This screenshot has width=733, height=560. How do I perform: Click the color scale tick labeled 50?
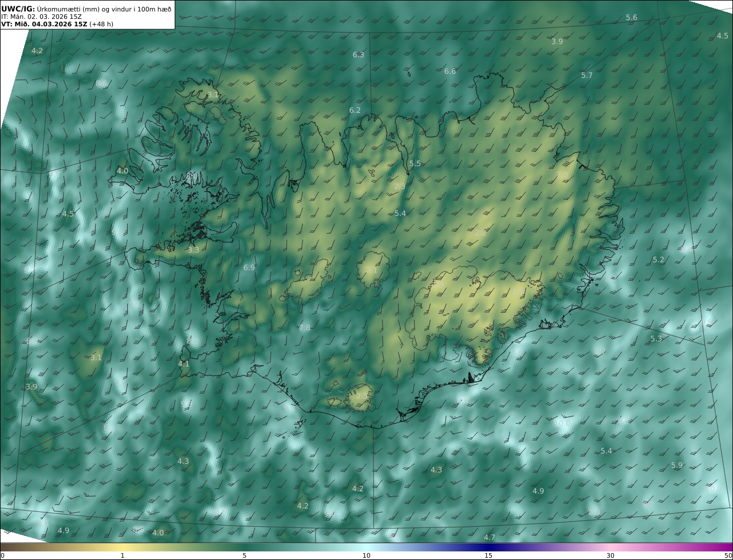(728, 556)
